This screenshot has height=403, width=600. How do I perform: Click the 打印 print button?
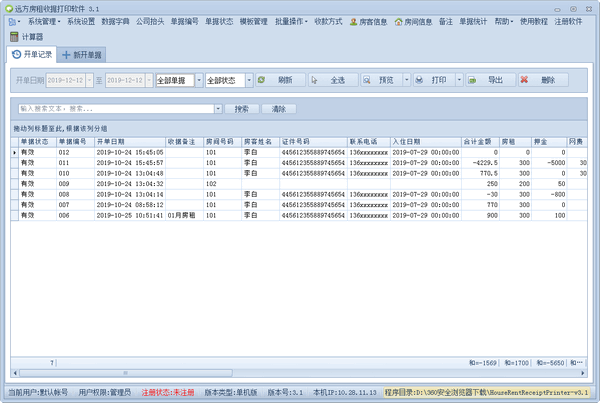coord(432,80)
